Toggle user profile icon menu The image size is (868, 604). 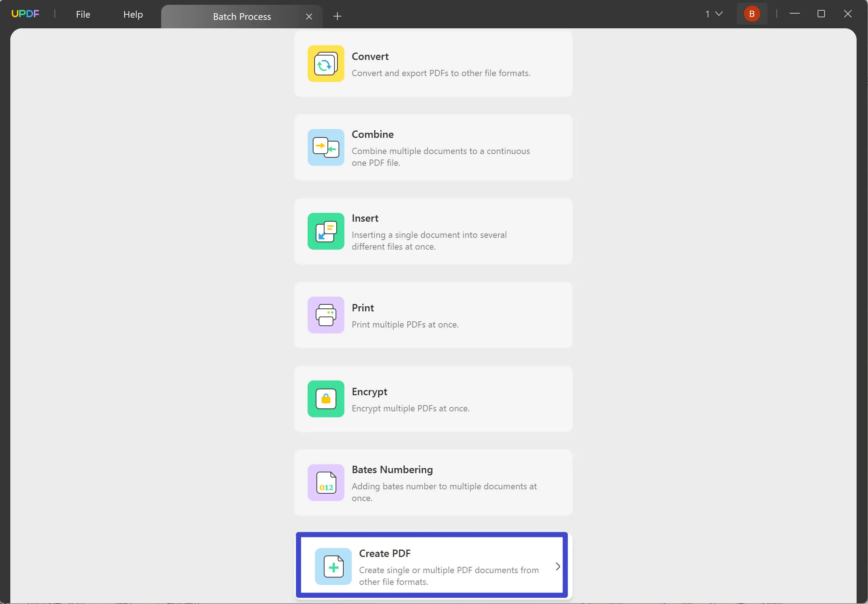click(751, 14)
